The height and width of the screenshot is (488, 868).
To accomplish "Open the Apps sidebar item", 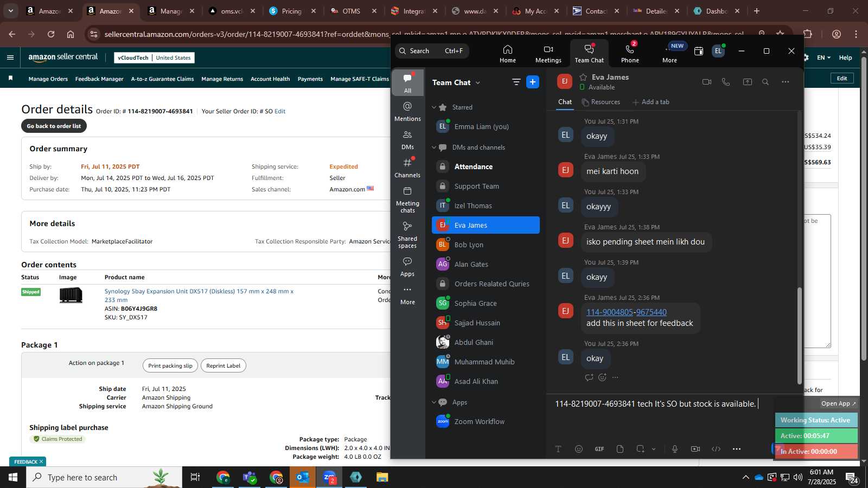I will (407, 267).
